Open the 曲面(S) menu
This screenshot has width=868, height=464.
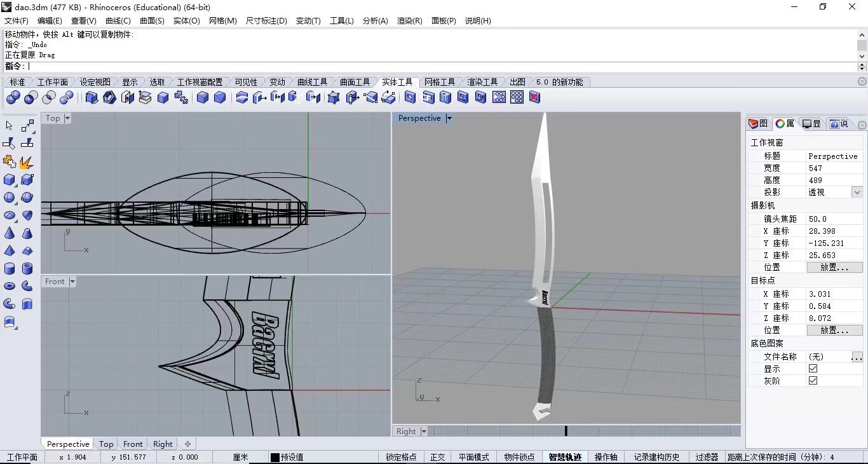click(152, 21)
